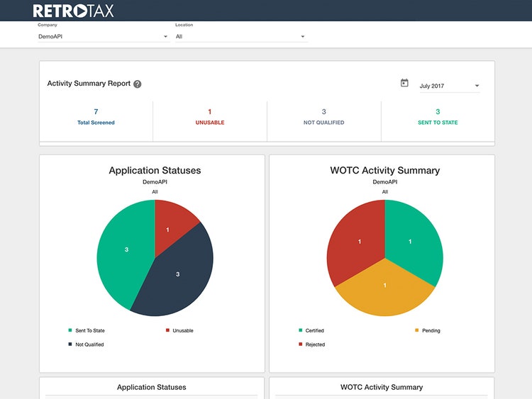Click the calendar icon beside July 2017
This screenshot has height=399, width=532.
[x=404, y=83]
